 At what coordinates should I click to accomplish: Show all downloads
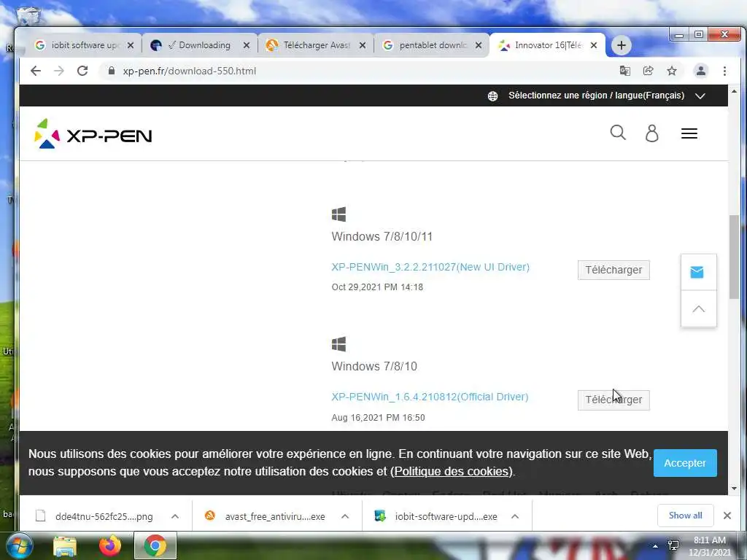click(685, 516)
